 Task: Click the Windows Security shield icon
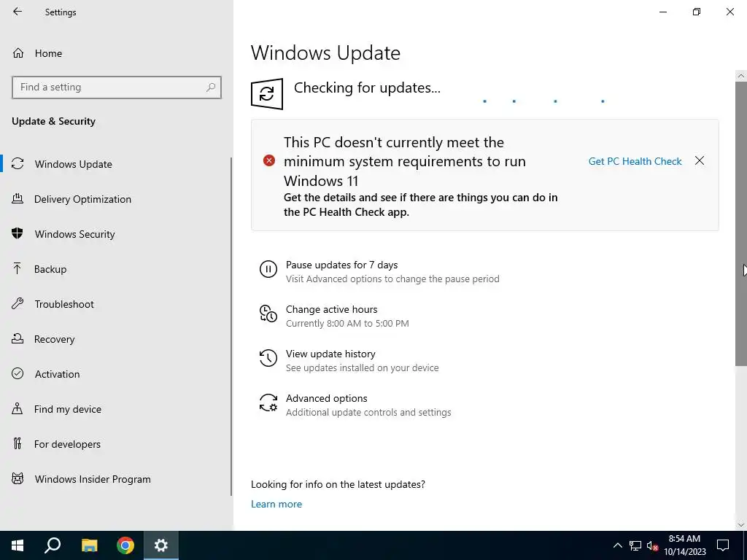pos(18,233)
